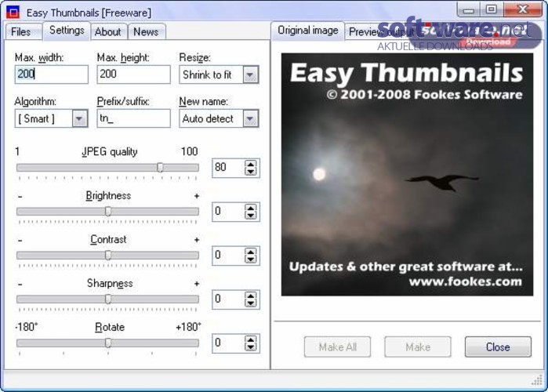Screen dimensions: 548x392
Task: Expand the Resize dropdown arrow
Action: coord(250,74)
